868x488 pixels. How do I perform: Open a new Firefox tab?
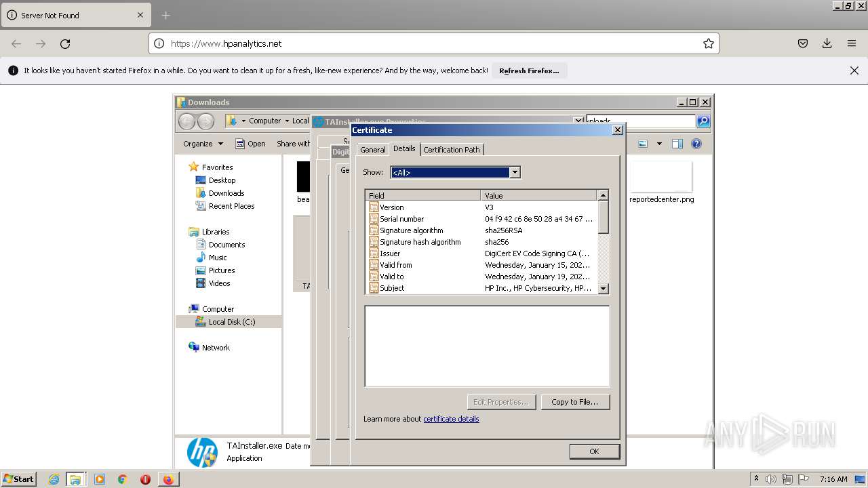click(x=166, y=15)
